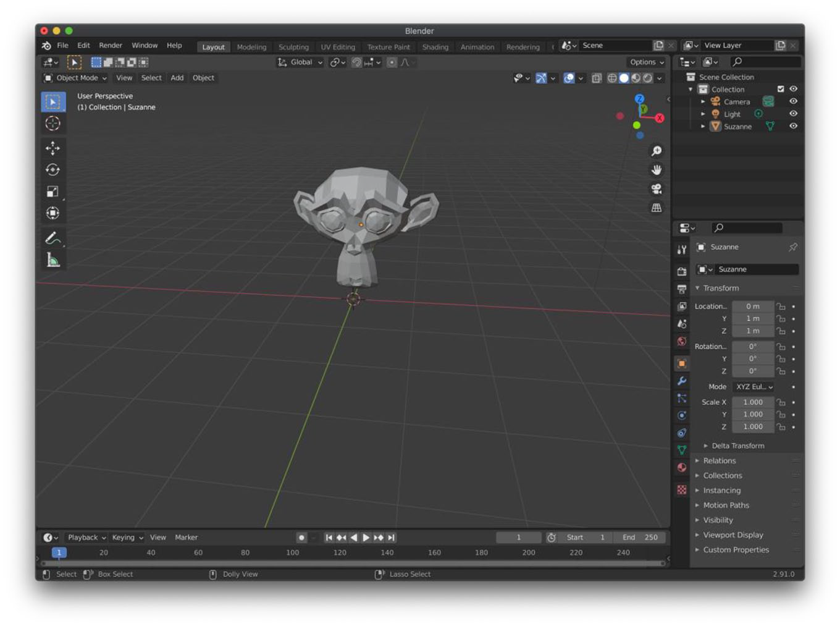The image size is (840, 626).
Task: Switch to the Sculpting workspace tab
Action: click(293, 47)
